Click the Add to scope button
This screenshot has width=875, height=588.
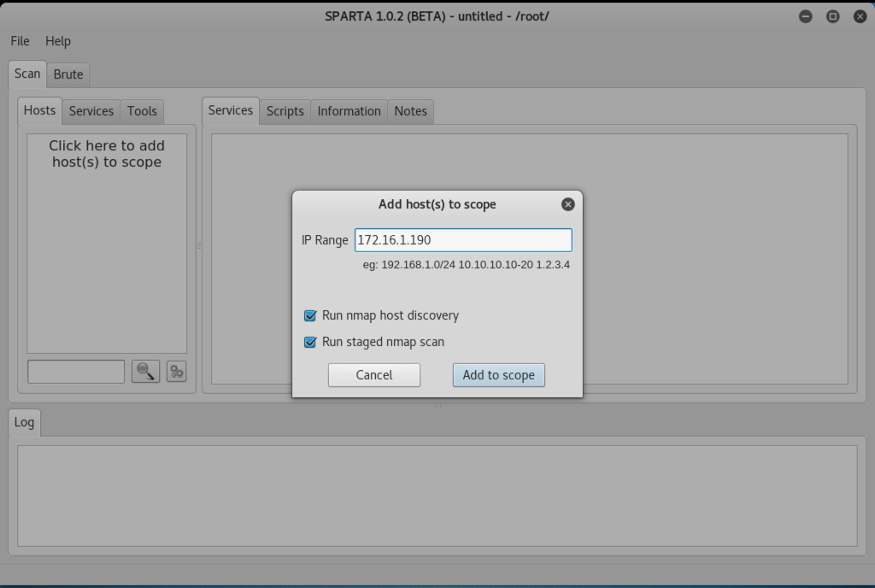pyautogui.click(x=499, y=375)
